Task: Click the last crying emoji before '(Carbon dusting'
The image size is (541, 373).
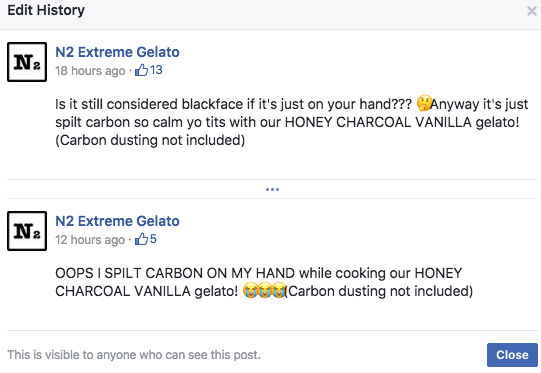Action: pyautogui.click(x=279, y=290)
